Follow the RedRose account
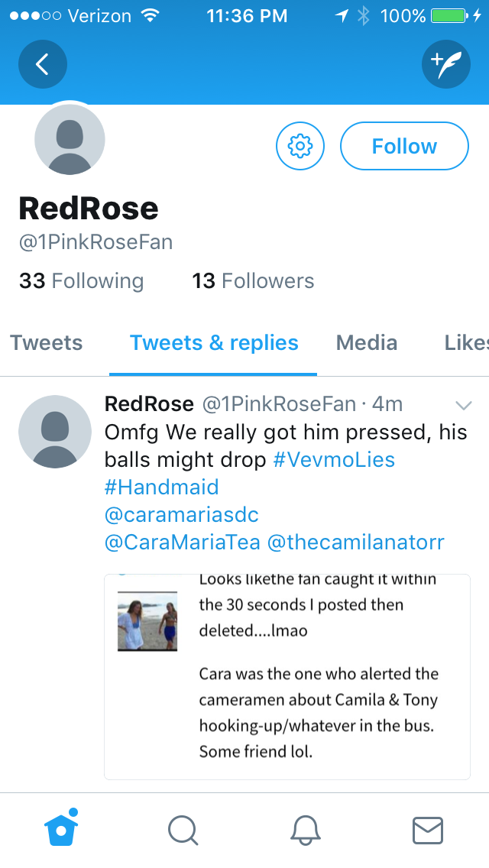Screen dimensions: 489x868 pos(404,146)
